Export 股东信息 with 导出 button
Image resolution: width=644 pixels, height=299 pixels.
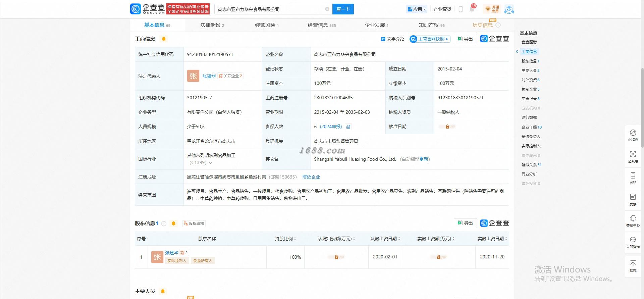click(x=465, y=223)
